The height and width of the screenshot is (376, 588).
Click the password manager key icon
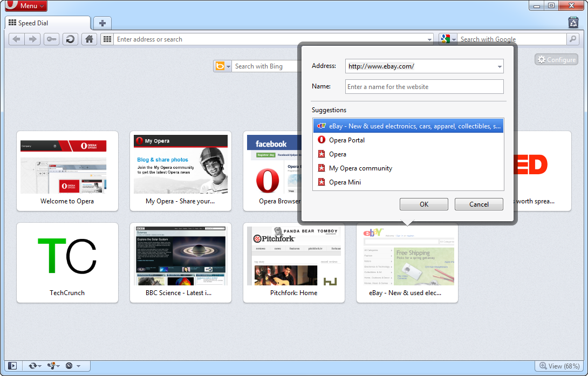pos(51,39)
